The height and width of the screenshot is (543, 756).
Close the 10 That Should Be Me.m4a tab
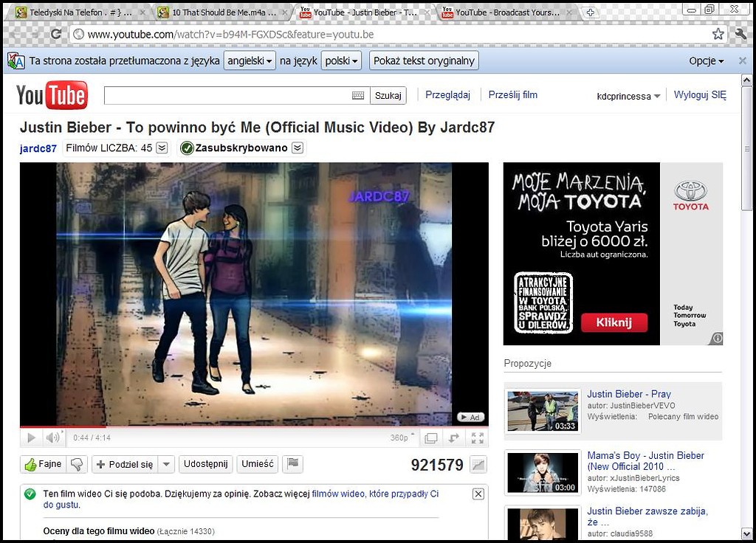click(284, 13)
